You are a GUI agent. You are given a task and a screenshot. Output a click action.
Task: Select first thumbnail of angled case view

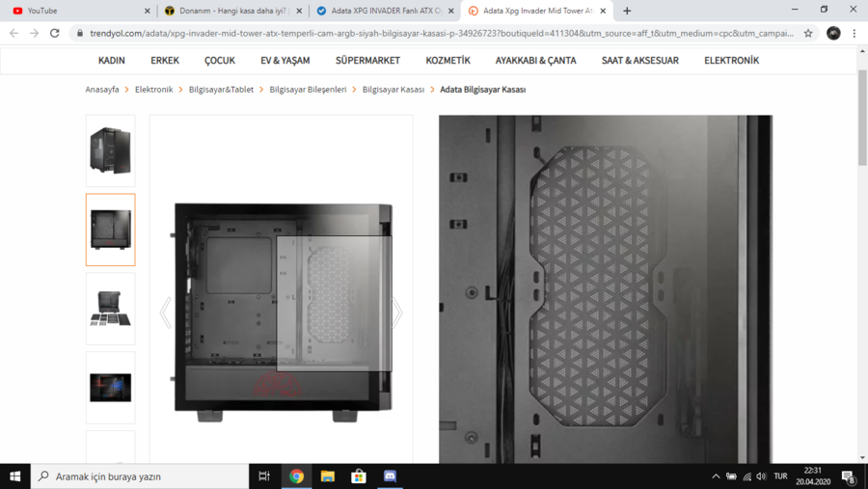point(110,150)
